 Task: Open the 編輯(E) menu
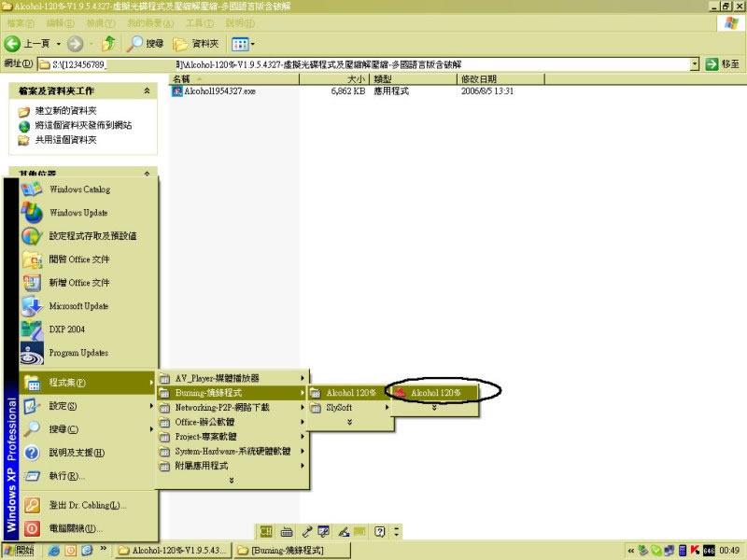(61, 22)
